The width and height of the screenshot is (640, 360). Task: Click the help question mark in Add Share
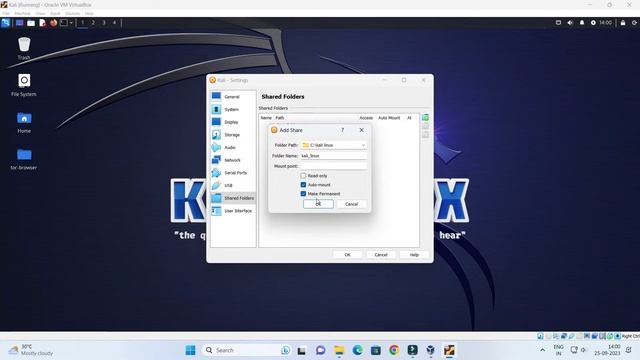click(x=343, y=130)
